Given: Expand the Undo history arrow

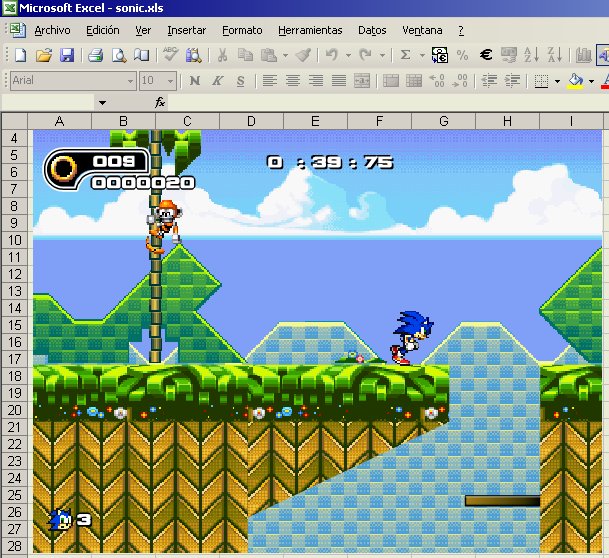Looking at the screenshot, I should pos(348,56).
